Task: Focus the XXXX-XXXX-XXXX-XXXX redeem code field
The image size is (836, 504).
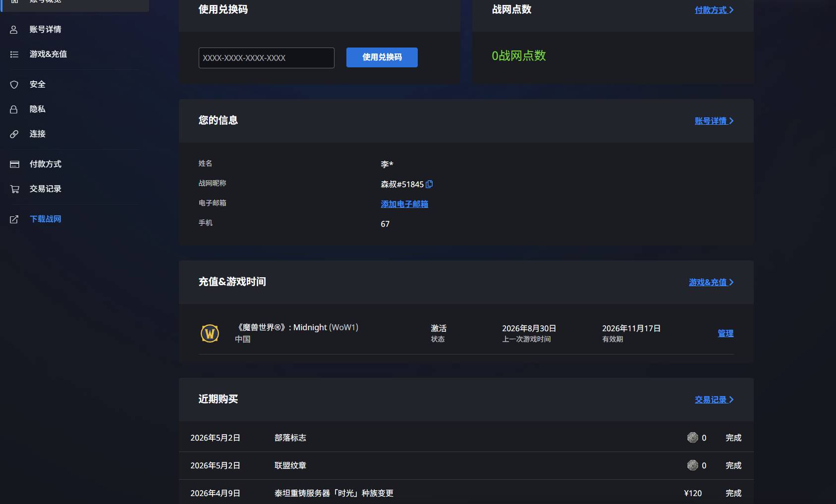Action: pyautogui.click(x=267, y=58)
